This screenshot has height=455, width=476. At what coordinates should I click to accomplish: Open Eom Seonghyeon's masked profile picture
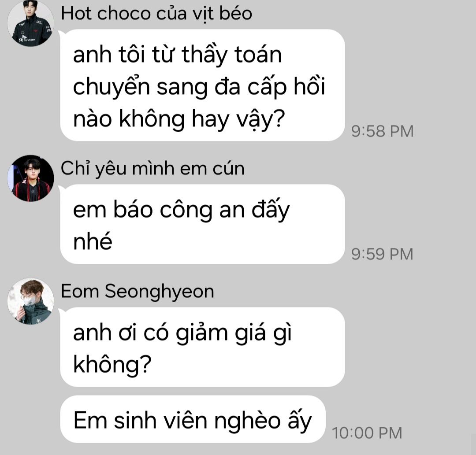click(30, 301)
